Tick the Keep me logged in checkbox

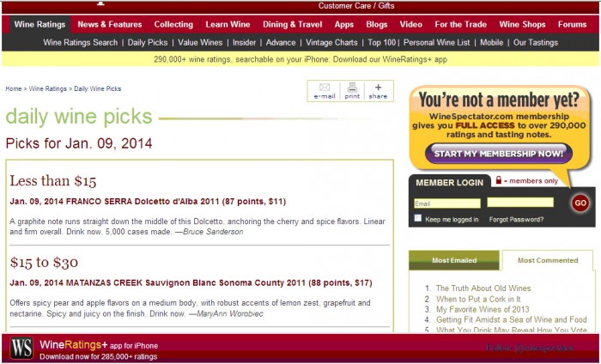pos(418,218)
